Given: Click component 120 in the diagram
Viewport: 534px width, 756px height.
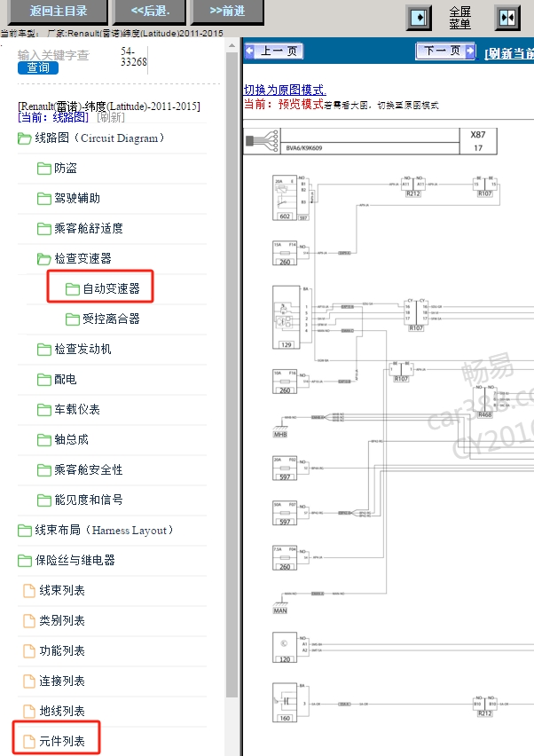Looking at the screenshot, I should pos(285,647).
